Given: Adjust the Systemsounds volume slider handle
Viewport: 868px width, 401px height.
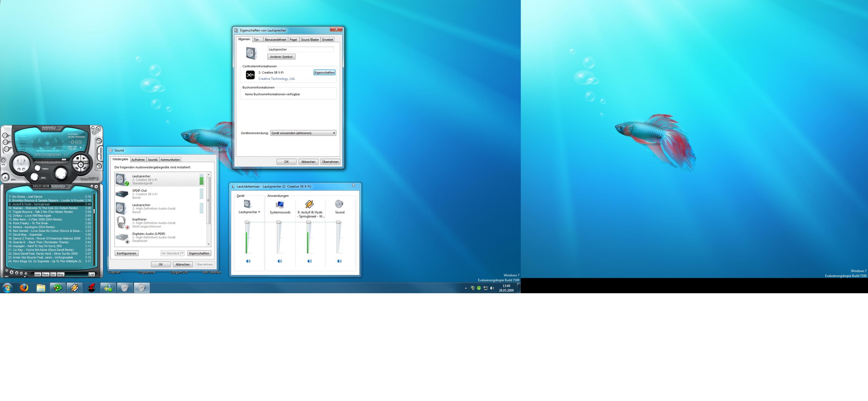Looking at the screenshot, I should pos(279,222).
